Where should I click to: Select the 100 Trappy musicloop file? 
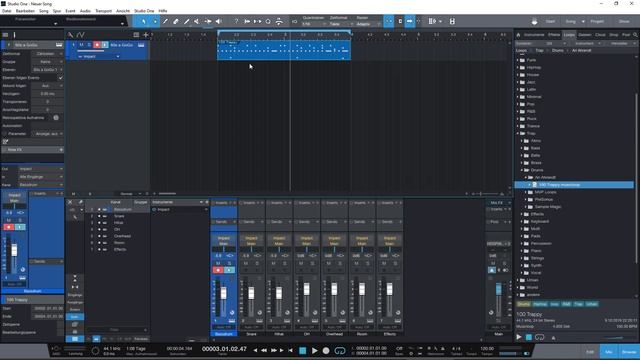(574, 185)
